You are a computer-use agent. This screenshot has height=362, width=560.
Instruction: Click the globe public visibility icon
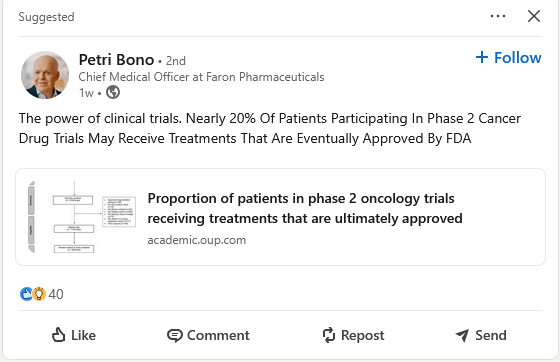(113, 92)
